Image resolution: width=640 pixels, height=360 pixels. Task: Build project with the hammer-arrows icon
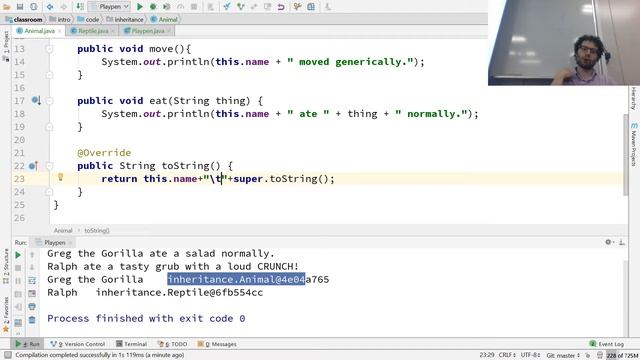[80, 7]
